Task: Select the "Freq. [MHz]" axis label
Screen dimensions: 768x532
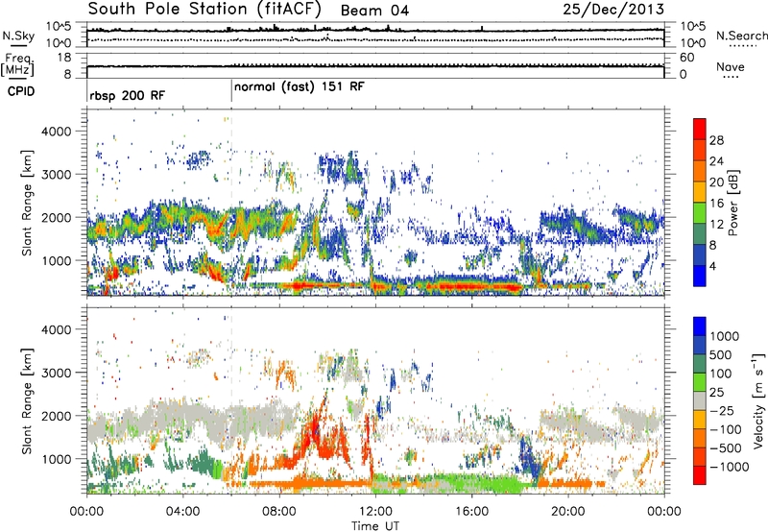Action: (17, 64)
